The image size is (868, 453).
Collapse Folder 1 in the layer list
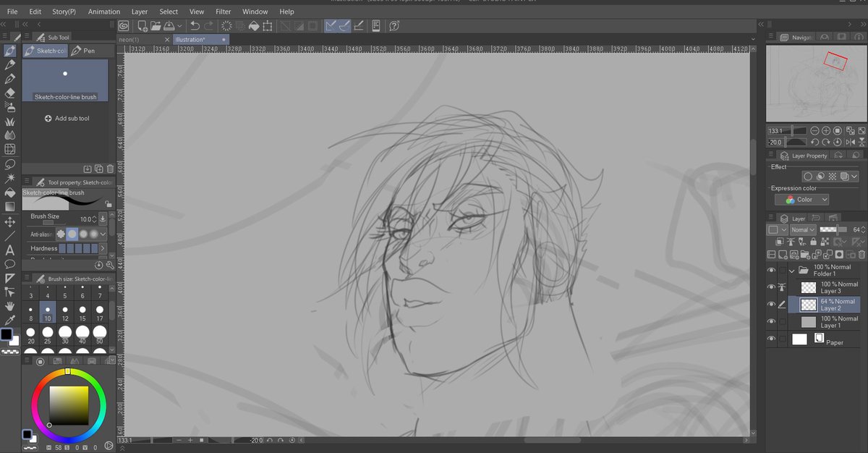pyautogui.click(x=791, y=271)
